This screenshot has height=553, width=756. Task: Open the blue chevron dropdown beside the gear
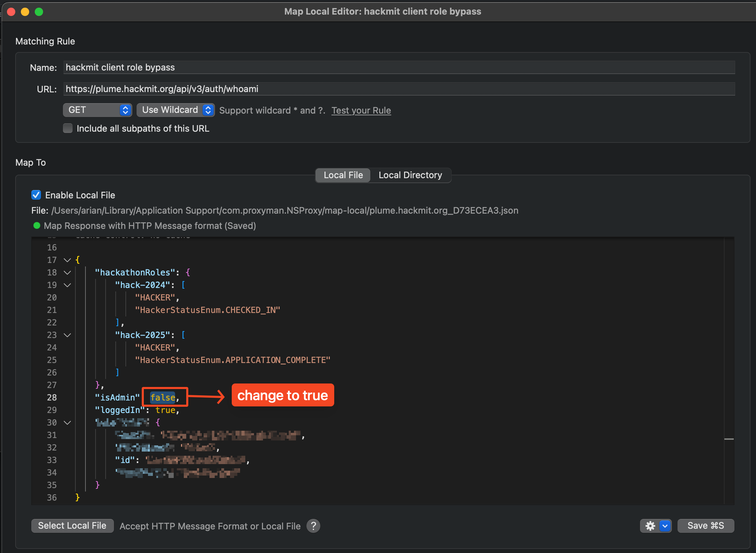coord(665,526)
